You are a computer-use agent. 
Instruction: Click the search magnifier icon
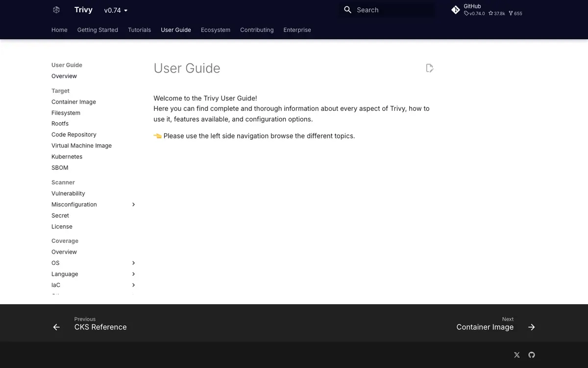tap(348, 10)
